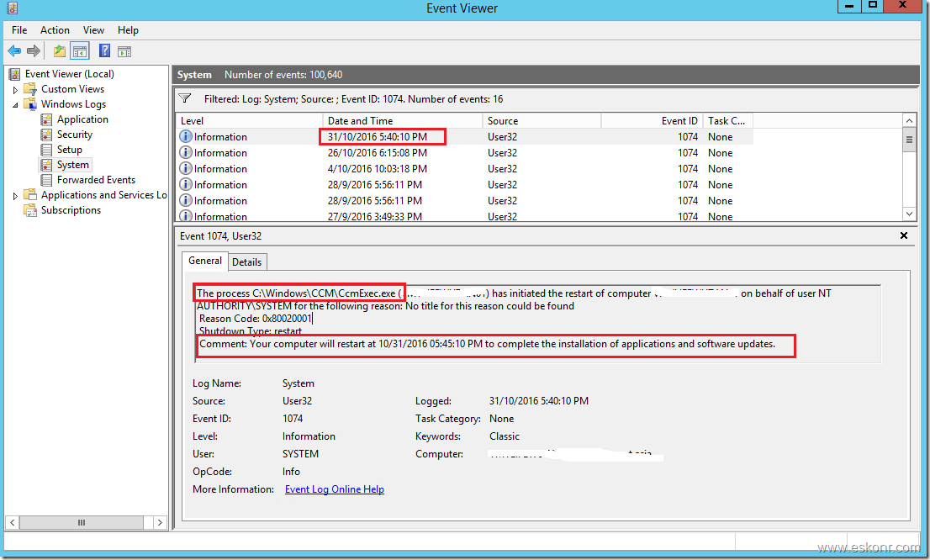This screenshot has height=560, width=930.
Task: Open the export log file toolbar icon
Action: (59, 50)
